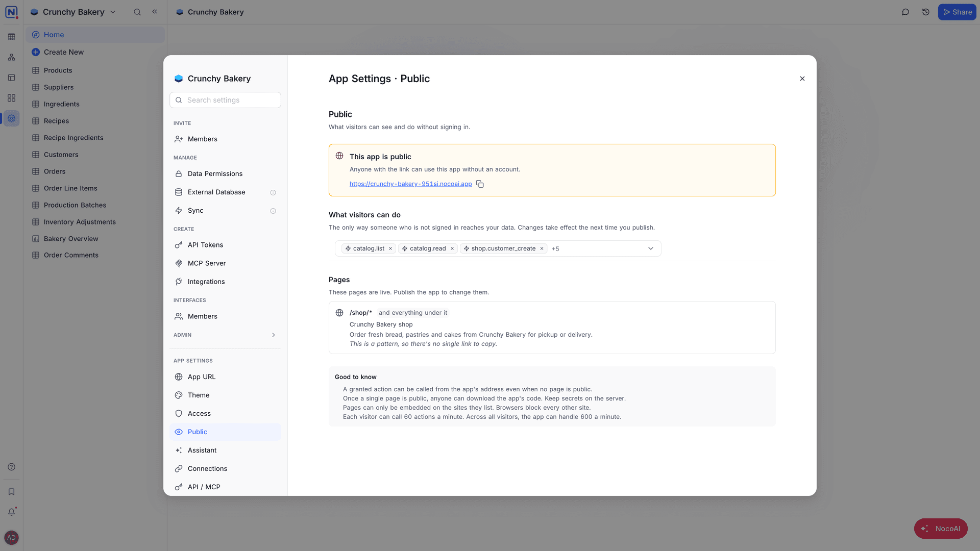Open the search icon in top bar
This screenshot has height=551, width=980.
(x=137, y=12)
